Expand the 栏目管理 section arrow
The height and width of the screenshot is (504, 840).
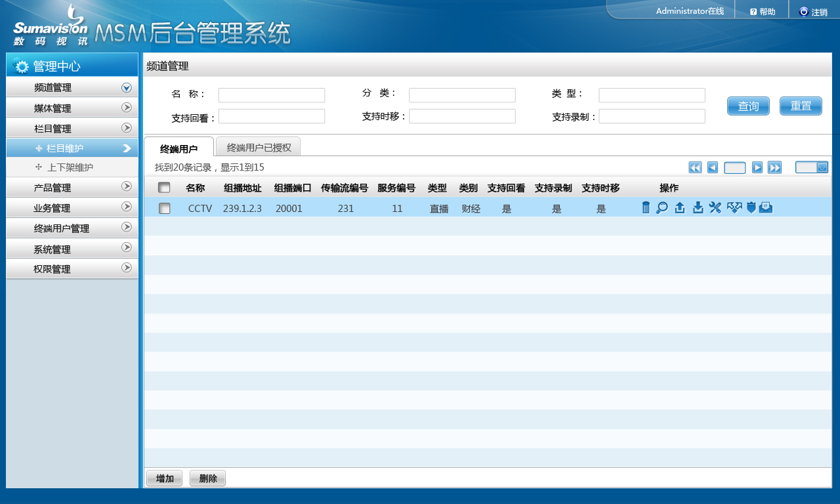tap(127, 127)
